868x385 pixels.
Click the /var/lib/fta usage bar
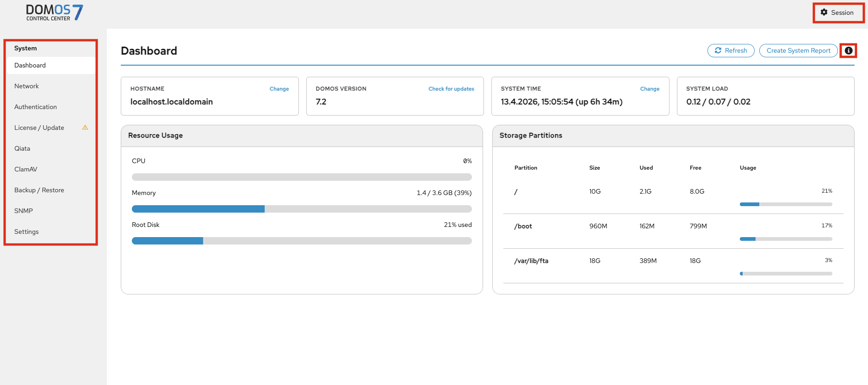(786, 274)
